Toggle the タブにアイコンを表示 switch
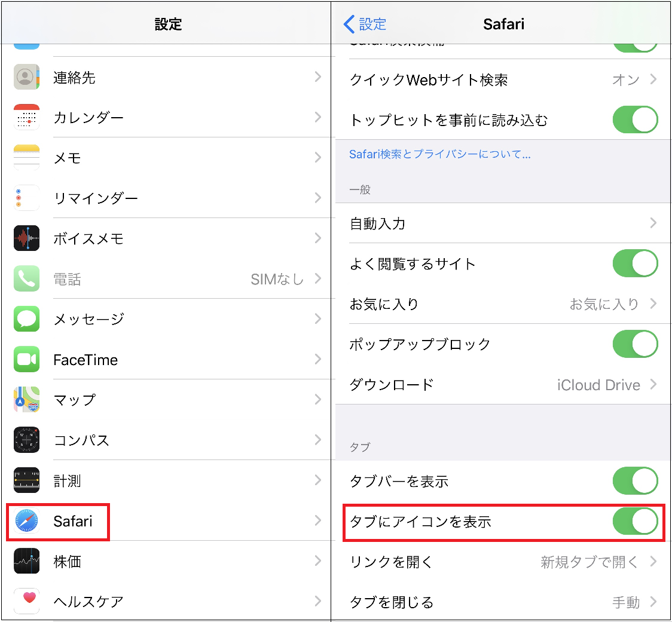 click(x=635, y=522)
